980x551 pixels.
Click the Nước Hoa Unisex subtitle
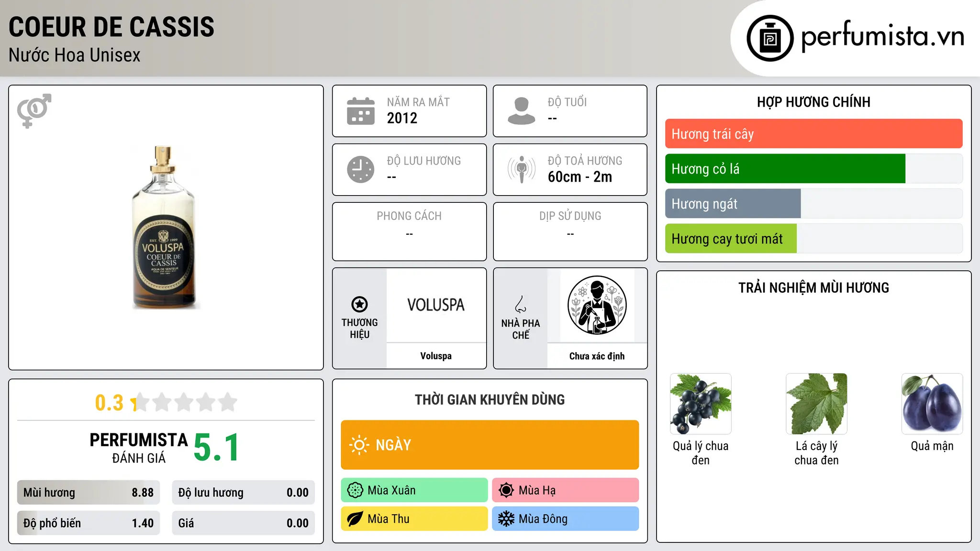(75, 55)
